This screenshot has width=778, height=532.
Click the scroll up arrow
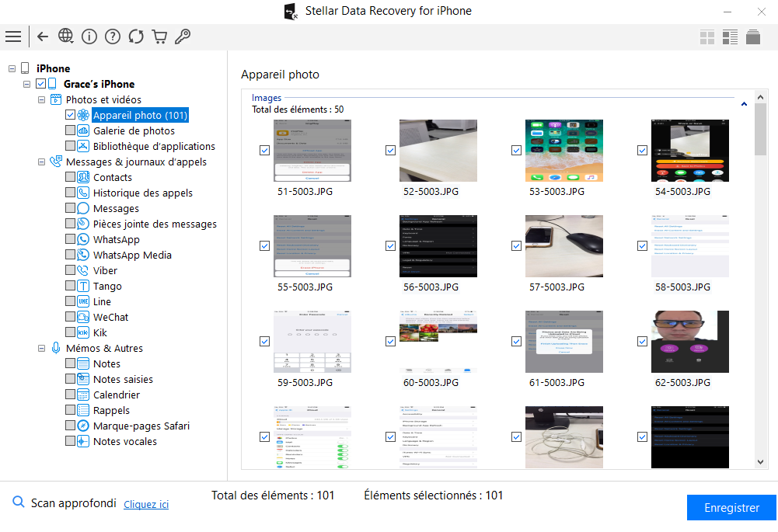pos(760,98)
